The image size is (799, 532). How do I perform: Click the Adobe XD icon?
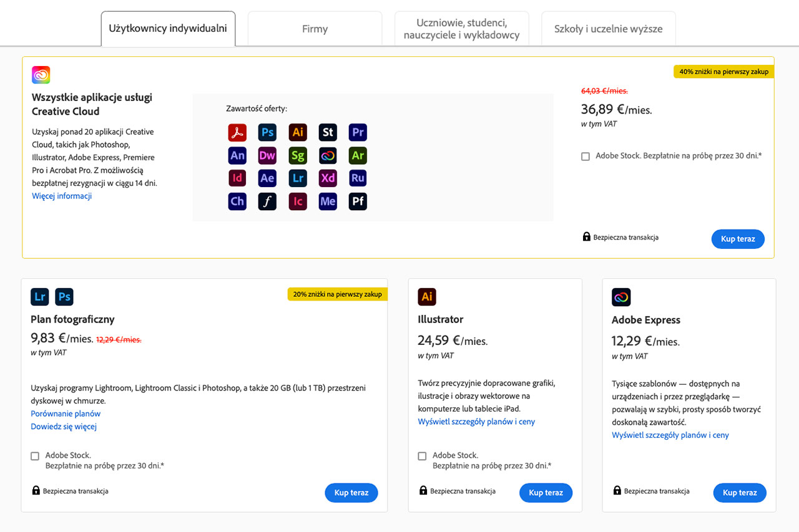(x=328, y=178)
